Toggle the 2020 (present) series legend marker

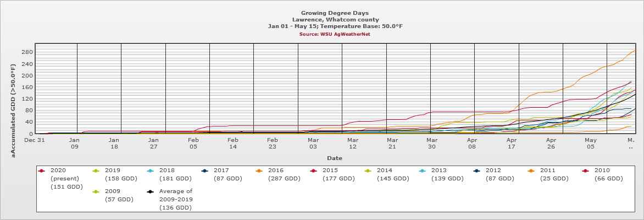(x=42, y=170)
